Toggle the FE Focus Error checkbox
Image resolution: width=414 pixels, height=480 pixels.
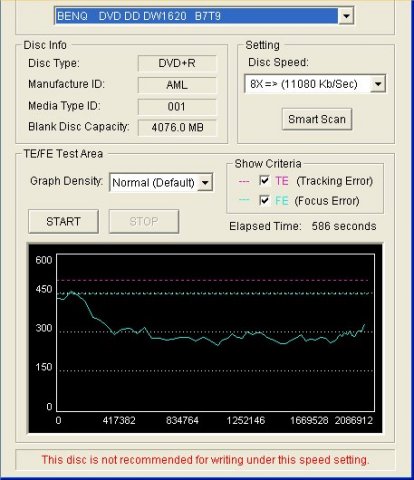point(264,200)
